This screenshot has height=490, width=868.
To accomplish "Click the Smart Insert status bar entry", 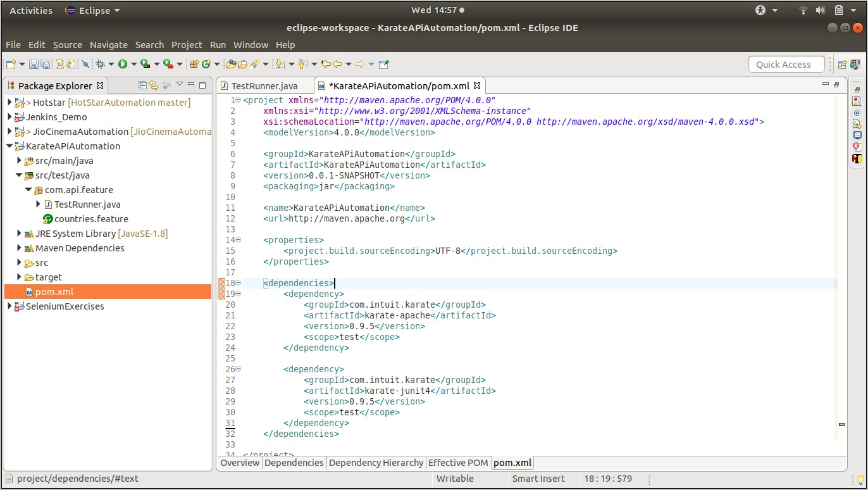I will point(538,479).
